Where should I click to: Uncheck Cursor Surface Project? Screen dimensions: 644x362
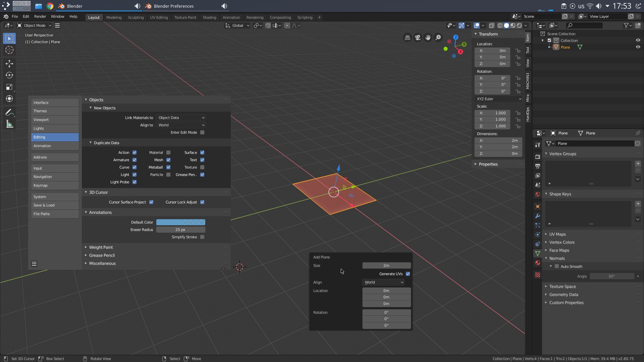click(x=151, y=202)
